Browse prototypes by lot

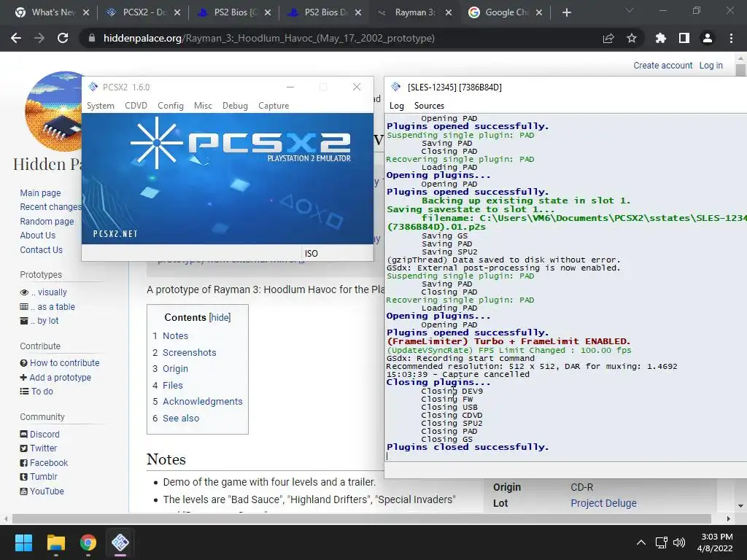click(44, 321)
